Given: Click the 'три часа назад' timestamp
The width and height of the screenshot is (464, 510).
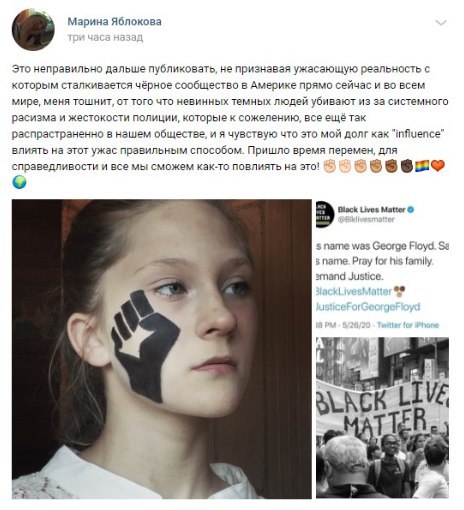Looking at the screenshot, I should pyautogui.click(x=105, y=37).
